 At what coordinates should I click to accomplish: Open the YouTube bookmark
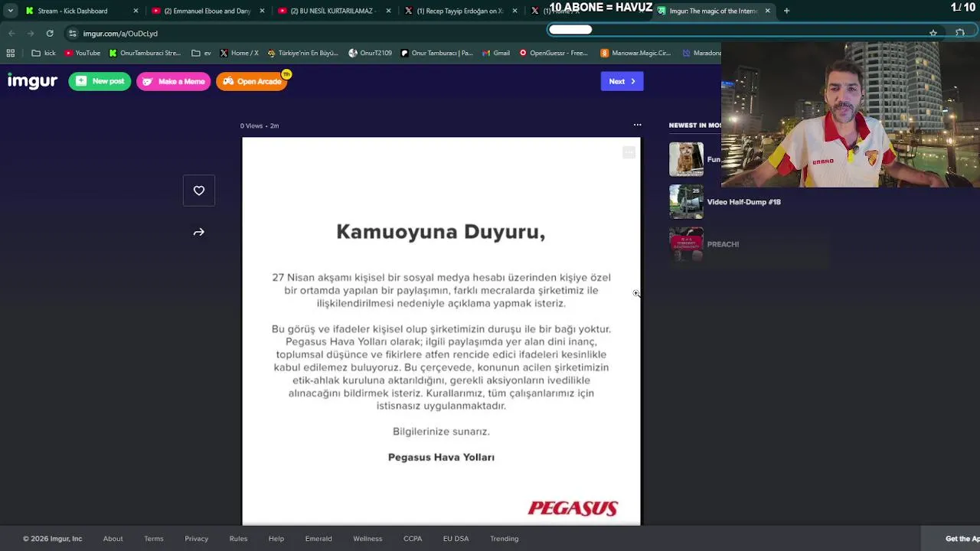tap(82, 53)
